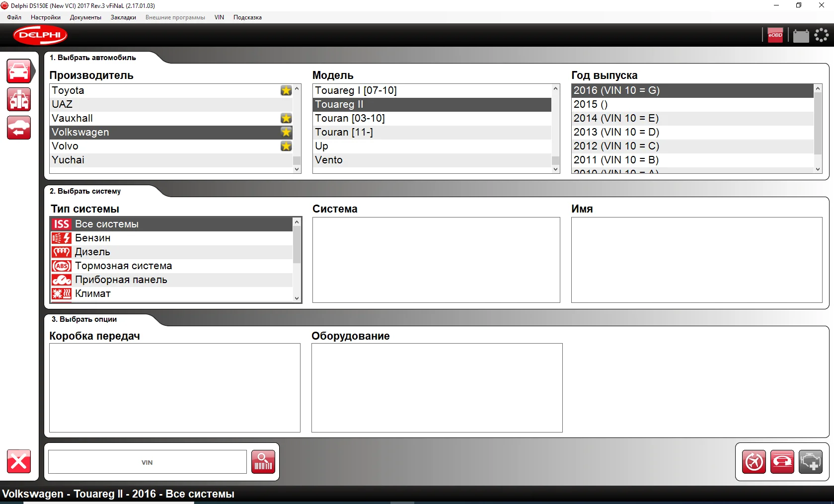Image resolution: width=834 pixels, height=504 pixels.
Task: Select model Touran [11-]
Action: coord(432,132)
